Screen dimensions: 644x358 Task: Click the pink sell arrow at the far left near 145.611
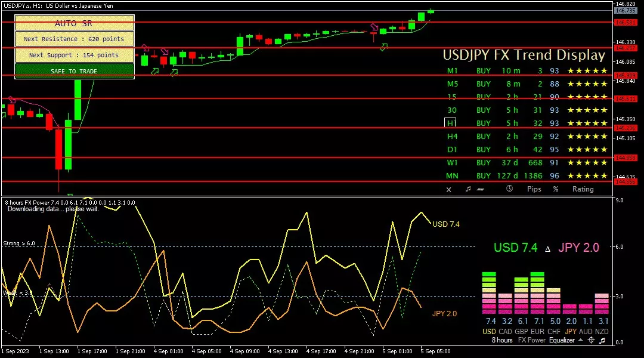12,100
